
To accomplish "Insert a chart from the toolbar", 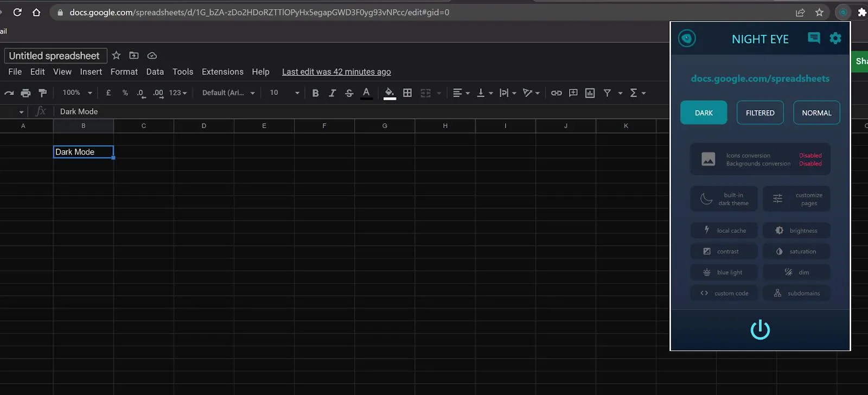I will (x=590, y=93).
